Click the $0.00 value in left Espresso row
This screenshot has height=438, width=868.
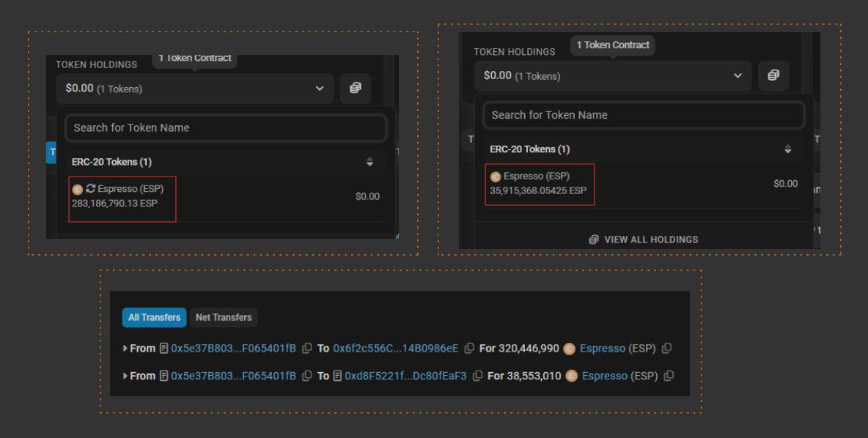click(367, 196)
